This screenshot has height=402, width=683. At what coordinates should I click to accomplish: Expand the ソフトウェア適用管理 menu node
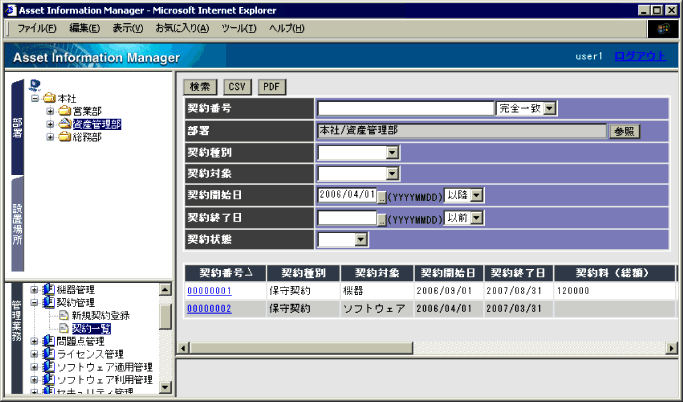pyautogui.click(x=34, y=367)
